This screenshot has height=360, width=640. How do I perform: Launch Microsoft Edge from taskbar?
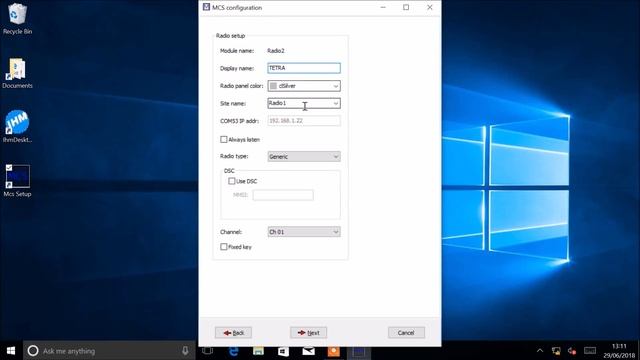coord(233,351)
